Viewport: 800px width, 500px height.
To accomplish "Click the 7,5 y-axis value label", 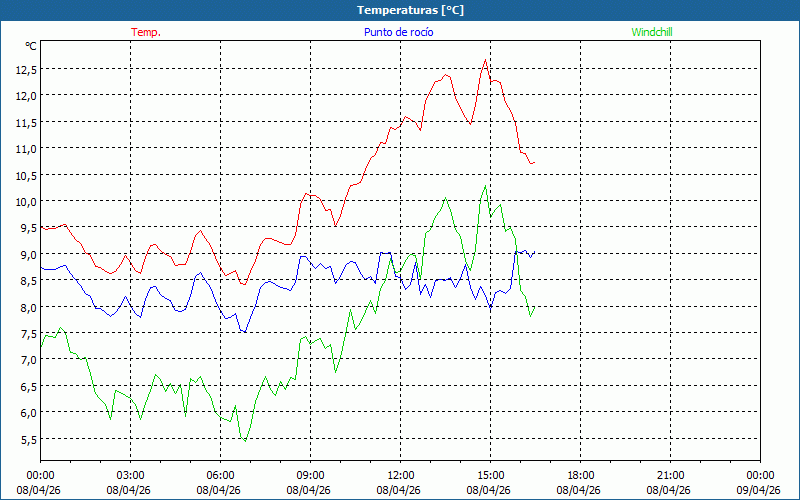I will 26,334.
